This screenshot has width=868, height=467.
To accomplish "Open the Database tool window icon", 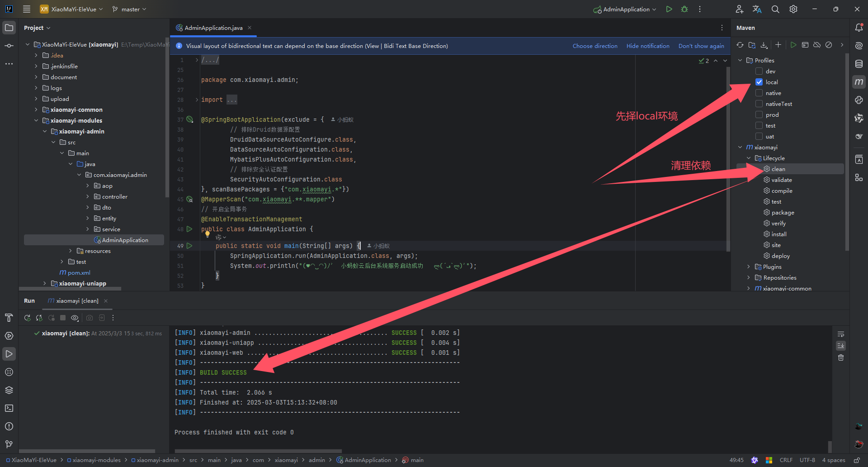I will click(859, 64).
